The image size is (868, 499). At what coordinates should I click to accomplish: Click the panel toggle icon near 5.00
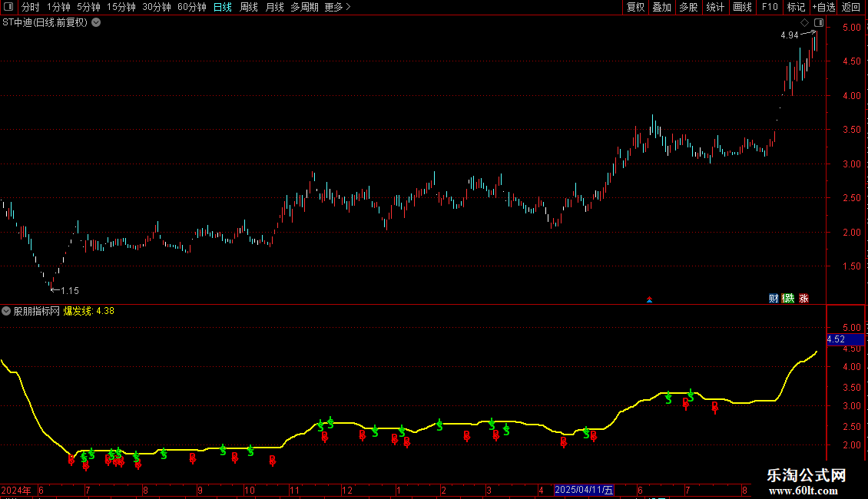[819, 23]
